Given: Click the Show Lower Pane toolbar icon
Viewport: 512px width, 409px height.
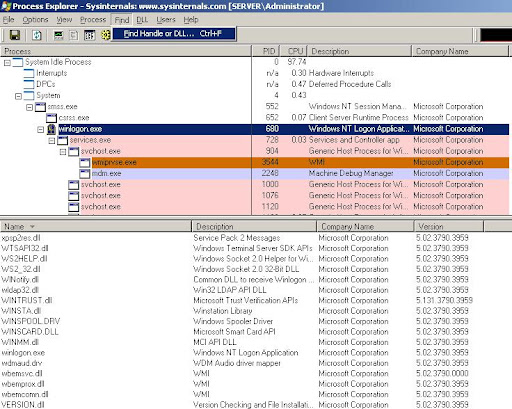Looking at the screenshot, I should [x=89, y=35].
